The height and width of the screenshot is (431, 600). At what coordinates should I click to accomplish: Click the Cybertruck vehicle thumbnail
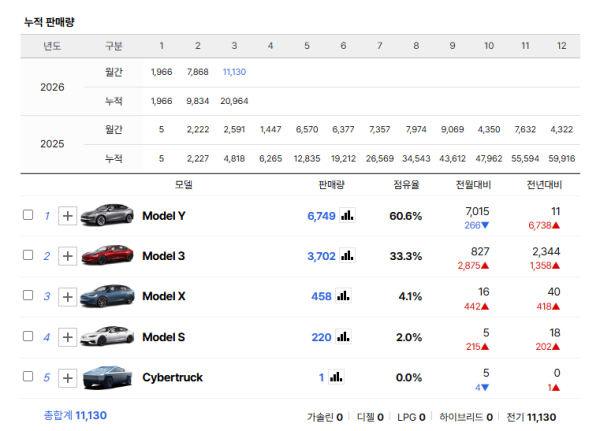(x=107, y=377)
